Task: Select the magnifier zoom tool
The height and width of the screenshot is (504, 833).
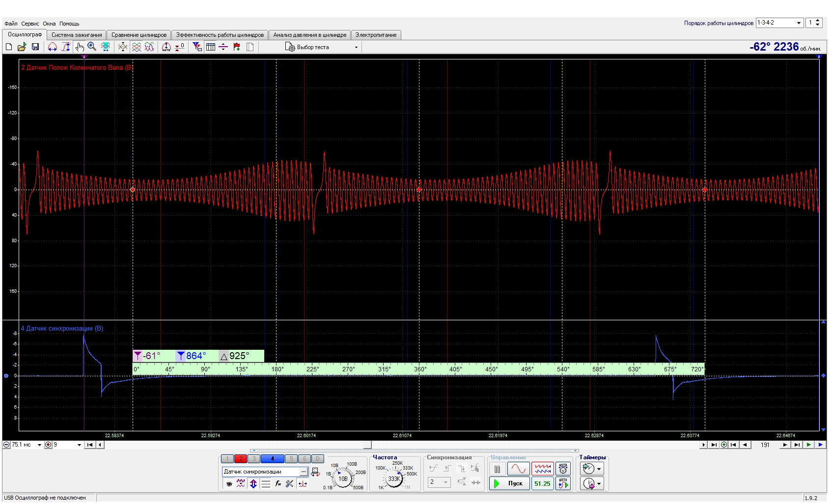Action: pos(92,47)
